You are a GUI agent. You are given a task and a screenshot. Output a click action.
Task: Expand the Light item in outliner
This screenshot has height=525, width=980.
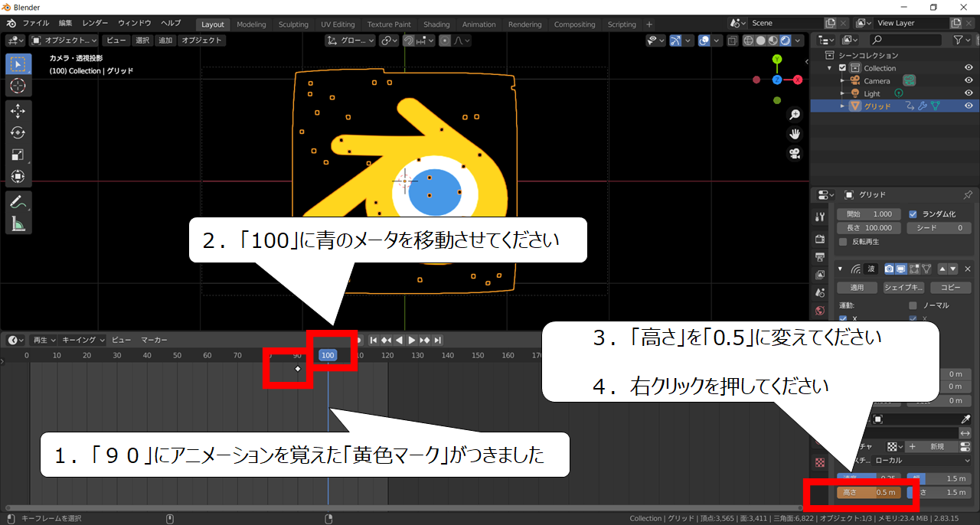[x=843, y=93]
